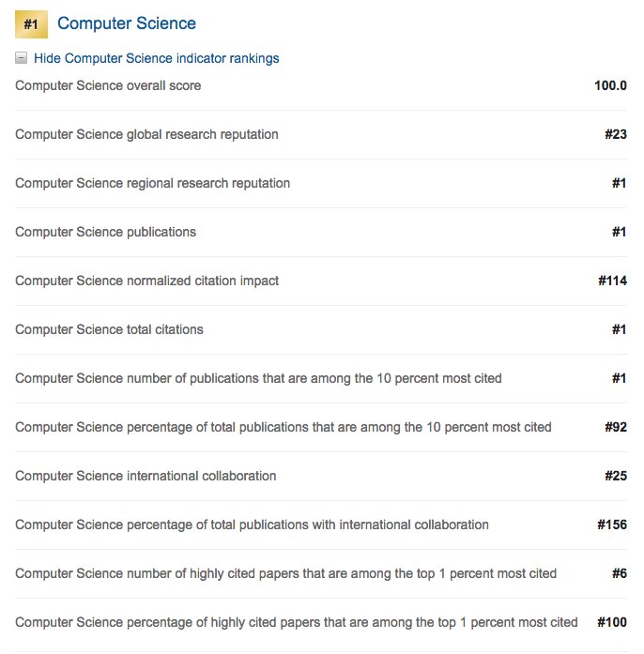Click the regional research reputation row label
This screenshot has width=644, height=654.
pos(152,183)
